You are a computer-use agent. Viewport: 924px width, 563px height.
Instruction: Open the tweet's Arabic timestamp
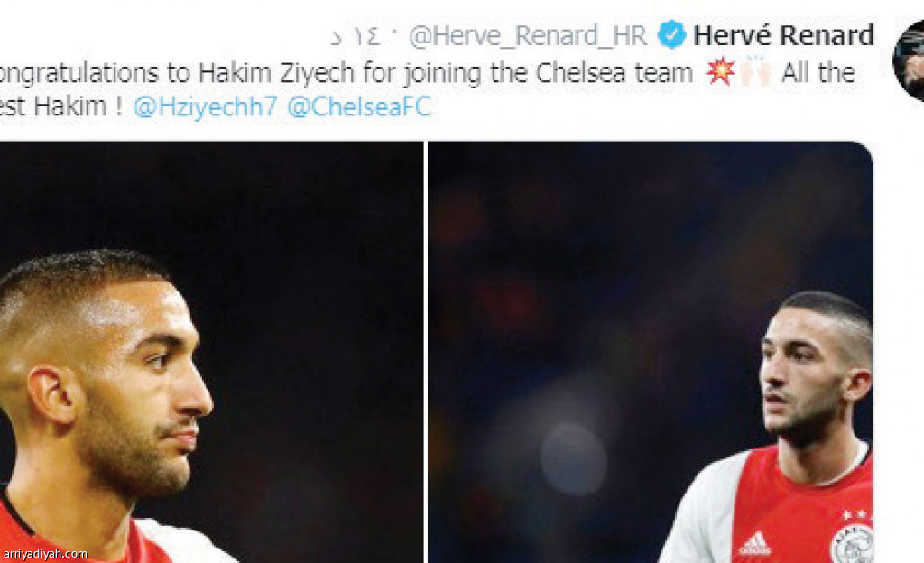pyautogui.click(x=356, y=37)
